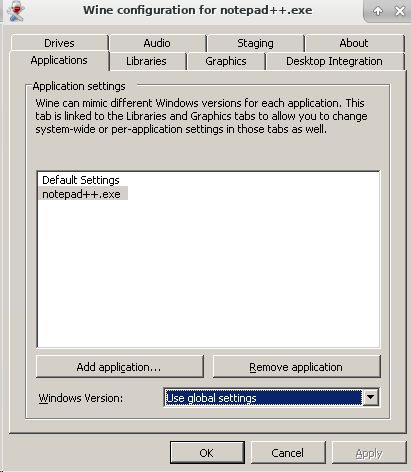
Task: Close the Wine configuration window
Action: [x=399, y=11]
